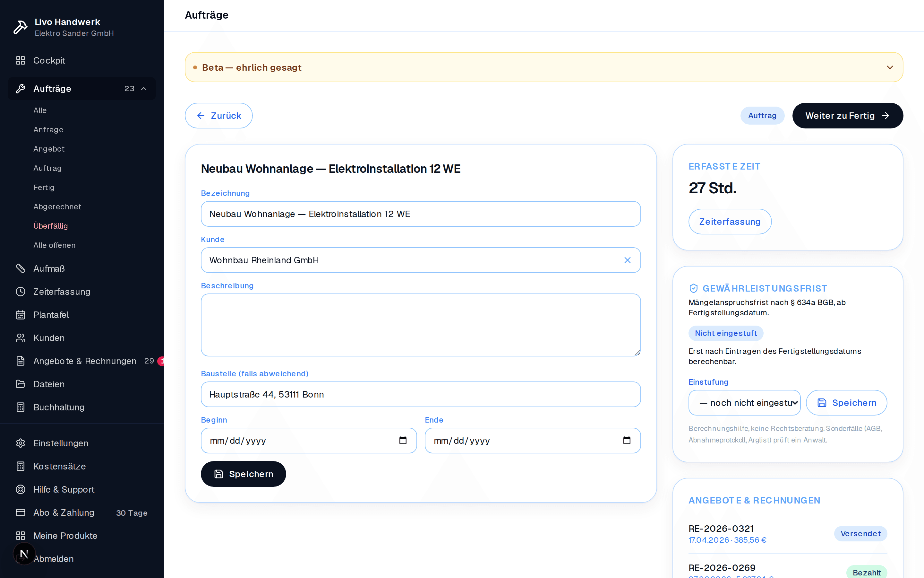
Task: Click the Auftrag status badge
Action: click(762, 116)
